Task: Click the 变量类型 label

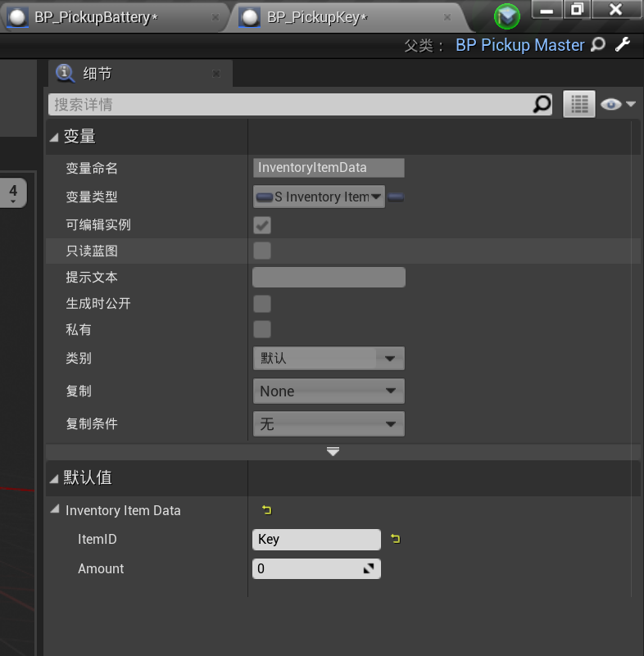Action: 92,197
